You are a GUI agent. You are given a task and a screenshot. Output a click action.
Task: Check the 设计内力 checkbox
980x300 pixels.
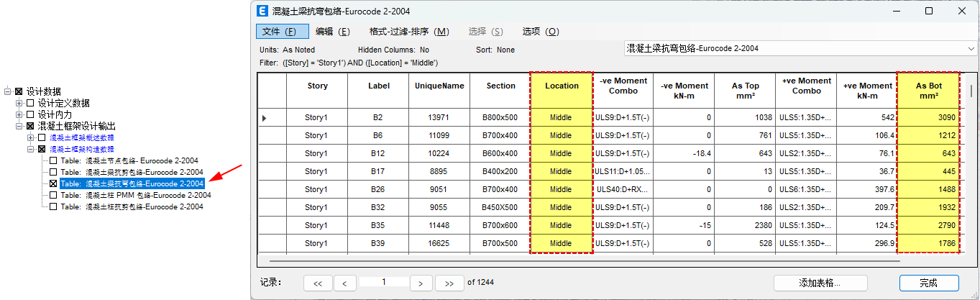click(x=30, y=114)
